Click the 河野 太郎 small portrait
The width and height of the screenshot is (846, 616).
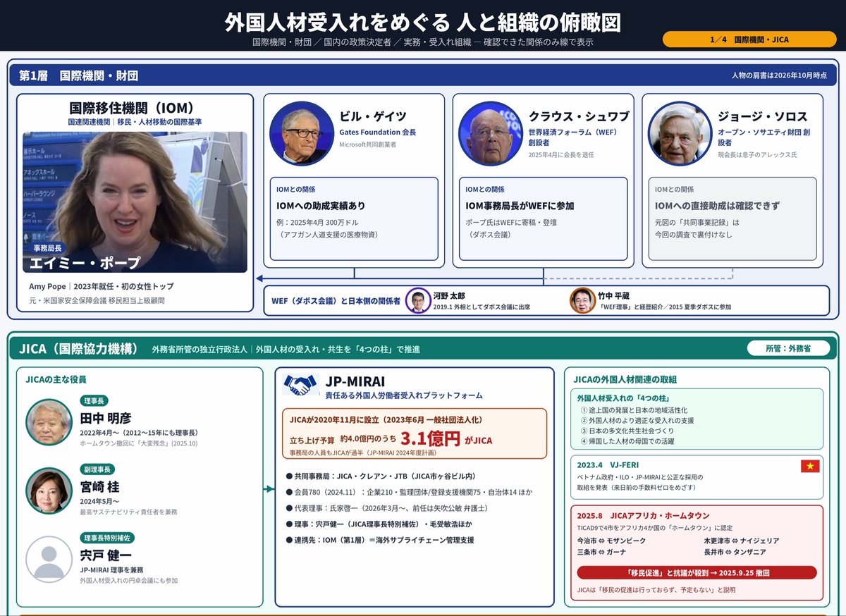[x=418, y=301]
